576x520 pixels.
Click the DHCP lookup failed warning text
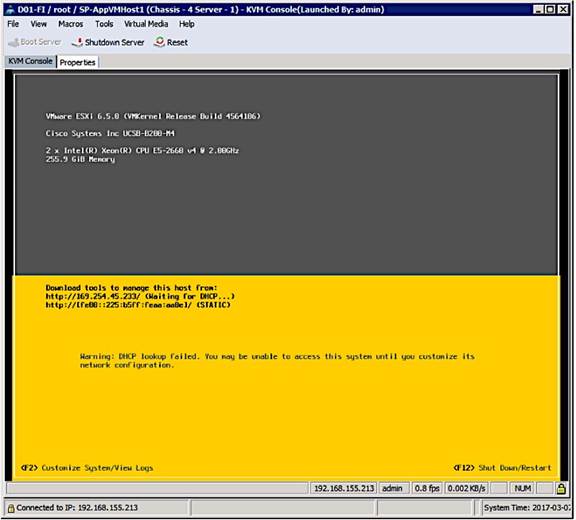(277, 361)
